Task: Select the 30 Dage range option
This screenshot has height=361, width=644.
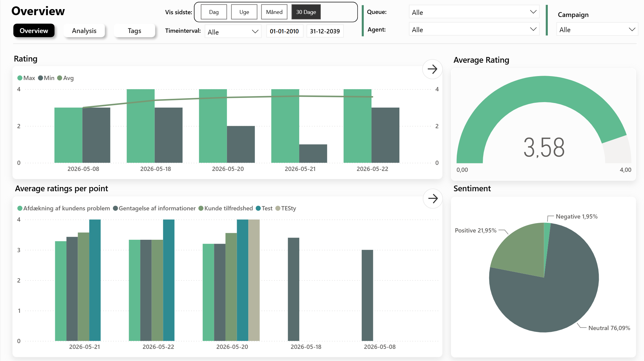Action: tap(306, 12)
